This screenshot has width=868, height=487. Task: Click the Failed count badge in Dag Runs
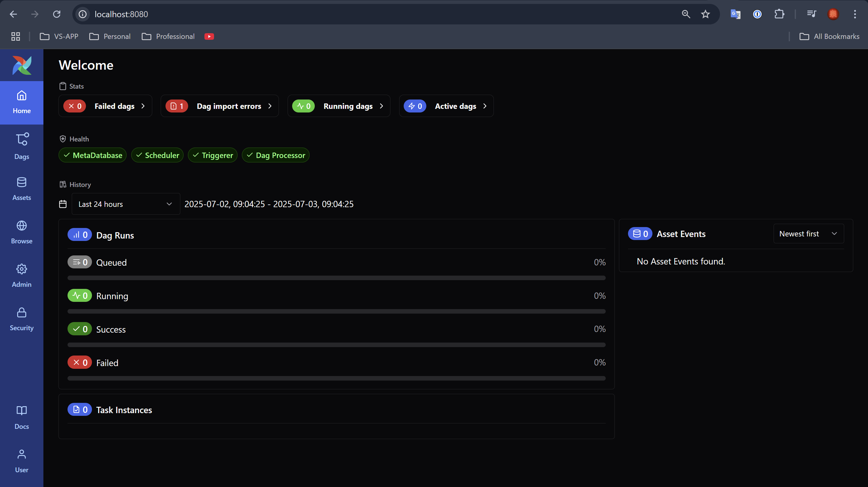point(80,362)
